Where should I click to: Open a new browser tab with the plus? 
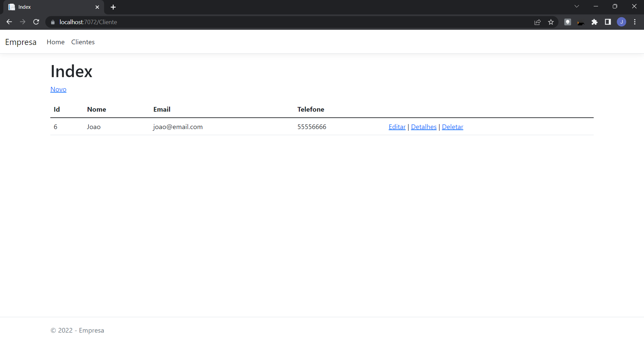(113, 7)
